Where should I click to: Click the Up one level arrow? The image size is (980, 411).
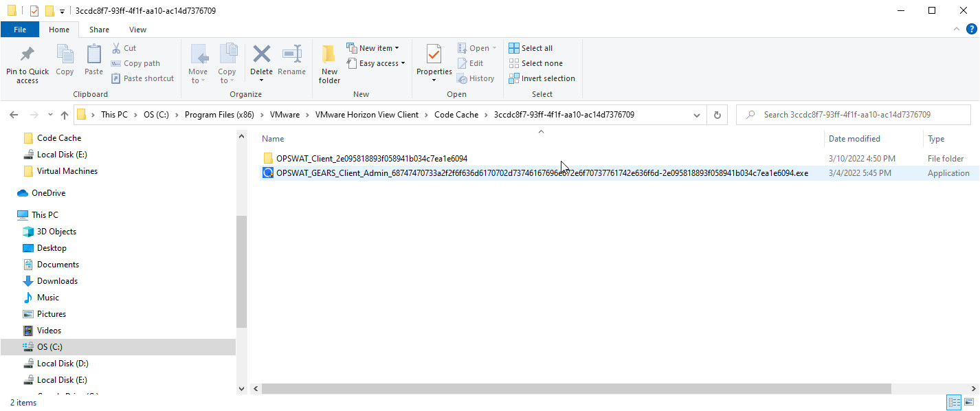65,115
